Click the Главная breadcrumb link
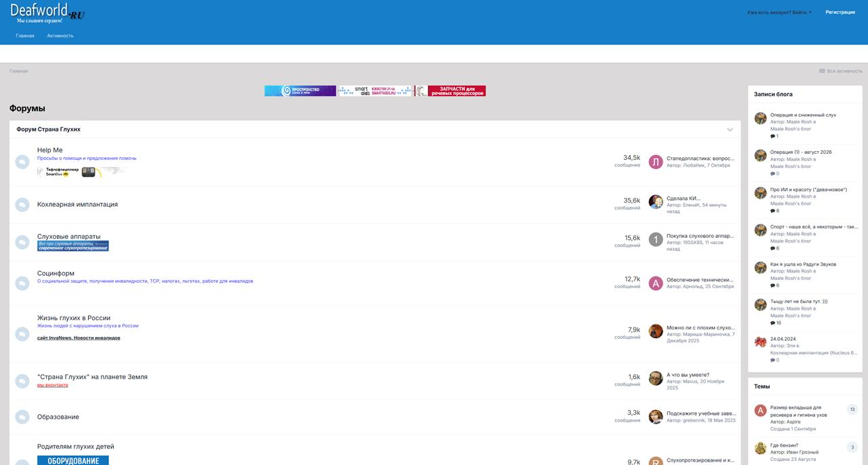Image resolution: width=868 pixels, height=465 pixels. pos(19,71)
